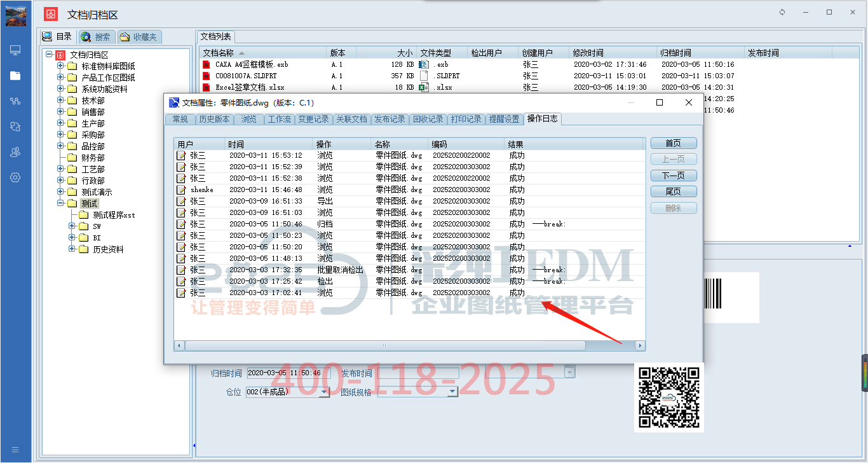Click the QR code image
Image resolution: width=868 pixels, height=463 pixels.
(x=669, y=397)
